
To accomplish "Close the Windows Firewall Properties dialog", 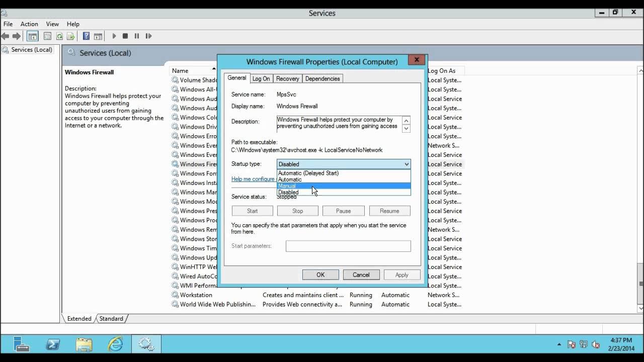I will click(417, 60).
